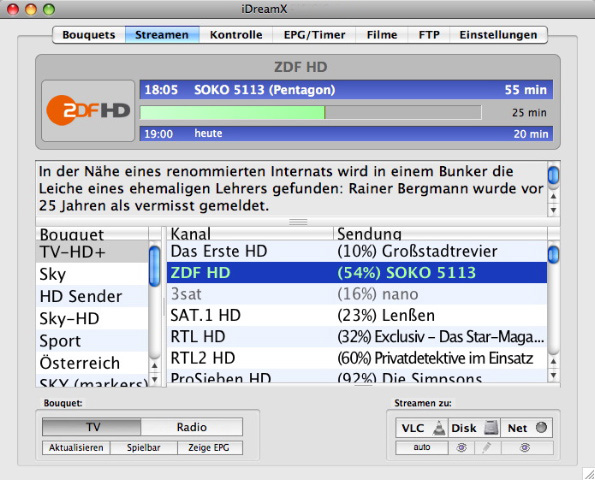Click the description box scrollbar thumb
The height and width of the screenshot is (480, 595).
tap(554, 176)
